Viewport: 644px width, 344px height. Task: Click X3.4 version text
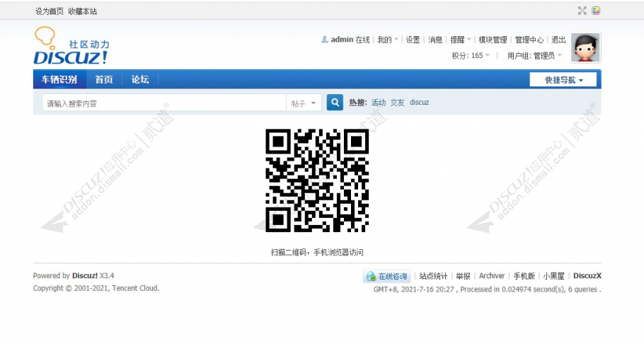point(107,276)
